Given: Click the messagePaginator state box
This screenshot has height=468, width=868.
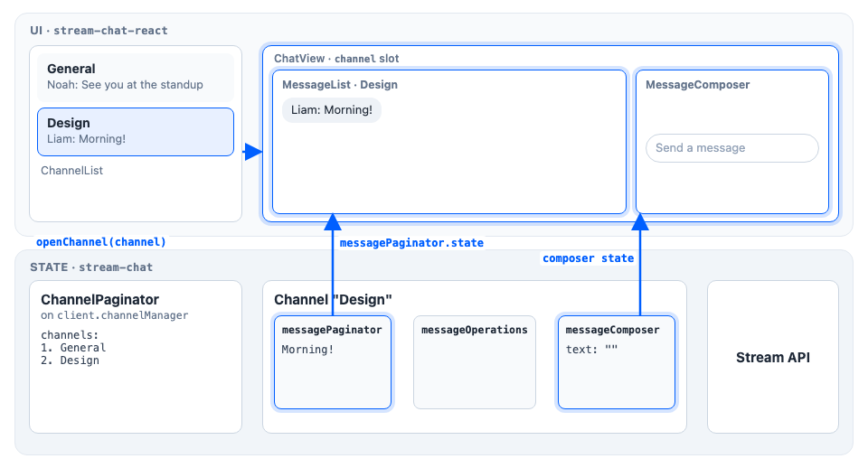Looking at the screenshot, I should click(333, 362).
